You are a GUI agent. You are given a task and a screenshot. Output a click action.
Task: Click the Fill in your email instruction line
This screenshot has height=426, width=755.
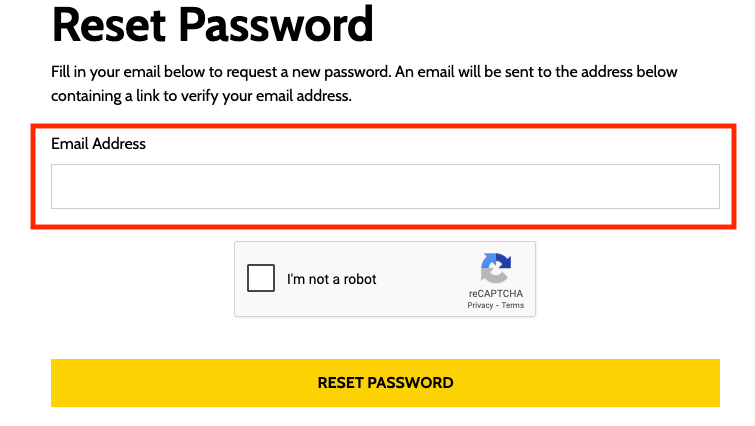click(364, 72)
